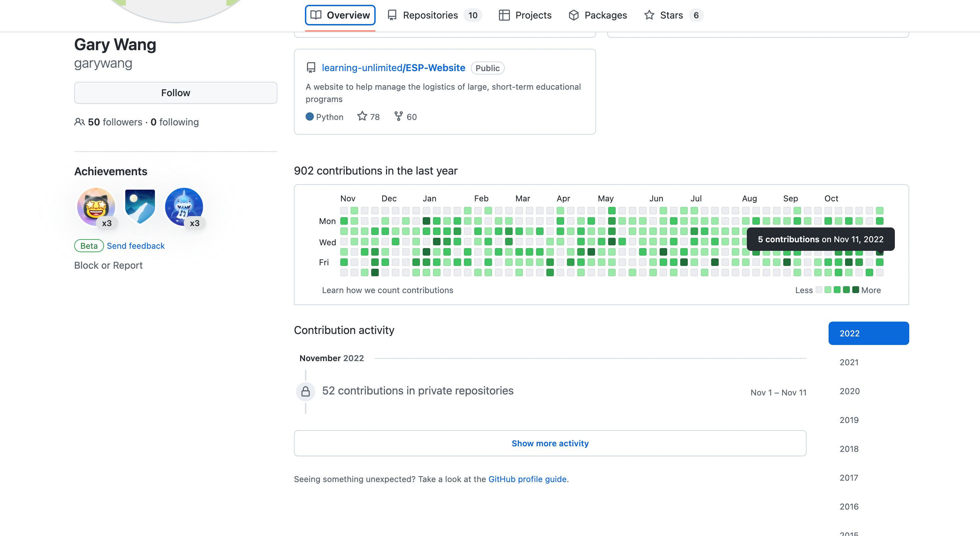
Task: Send feedback on achievements
Action: coord(136,246)
